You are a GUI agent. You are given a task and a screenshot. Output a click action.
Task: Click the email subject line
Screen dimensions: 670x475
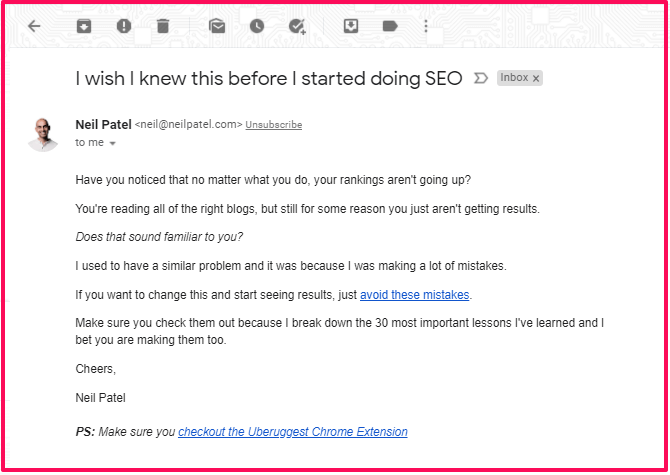269,79
